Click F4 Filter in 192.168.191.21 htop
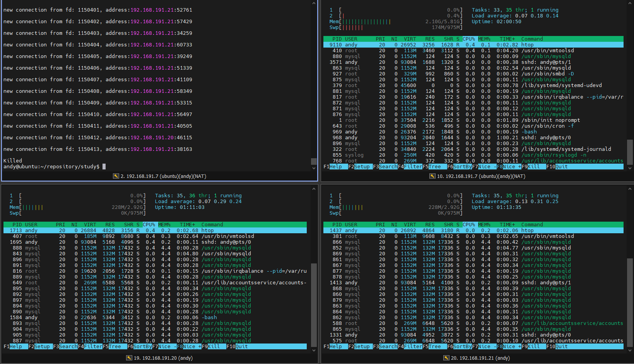This screenshot has width=634, height=364. [410, 347]
